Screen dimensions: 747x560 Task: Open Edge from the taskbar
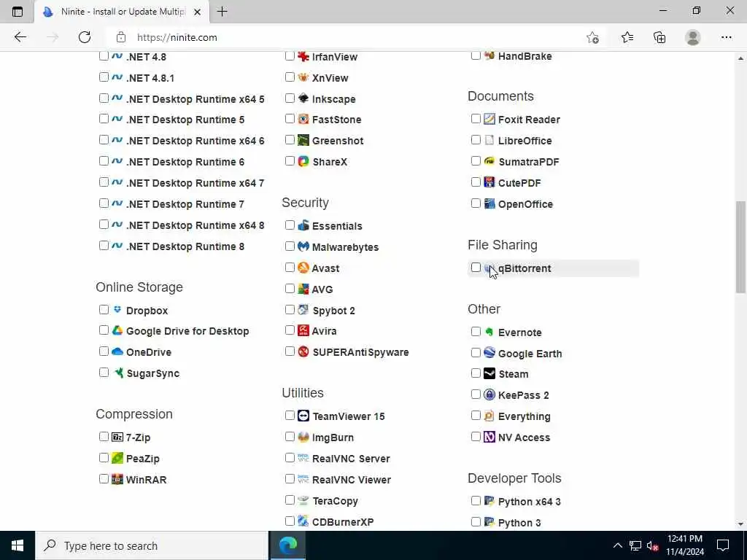click(x=287, y=545)
